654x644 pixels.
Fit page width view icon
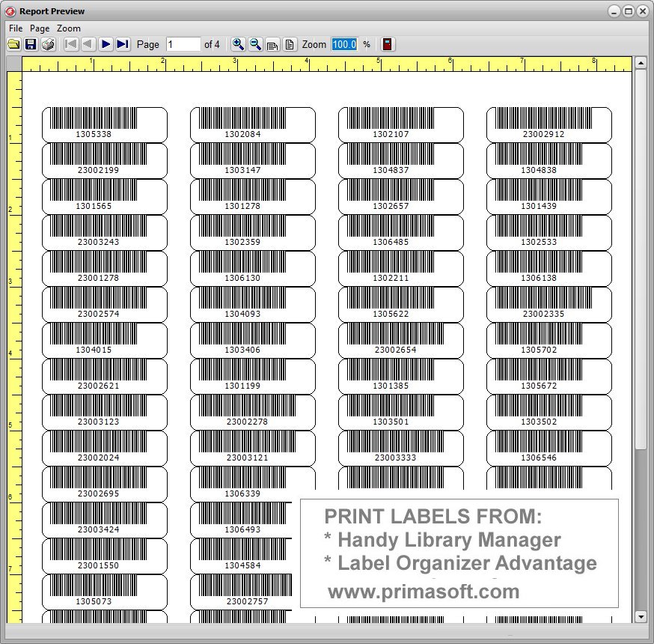tap(272, 44)
